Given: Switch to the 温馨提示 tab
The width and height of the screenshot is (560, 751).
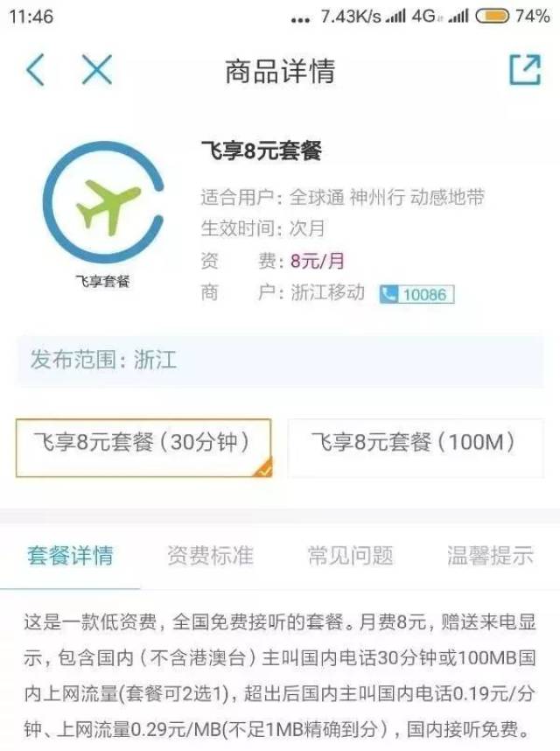Looking at the screenshot, I should pos(490,556).
